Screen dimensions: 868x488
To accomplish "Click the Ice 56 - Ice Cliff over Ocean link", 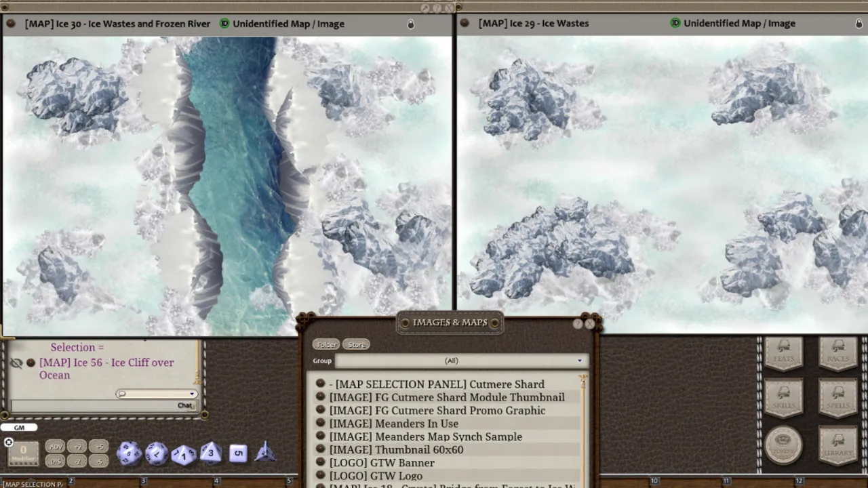I will coord(106,369).
